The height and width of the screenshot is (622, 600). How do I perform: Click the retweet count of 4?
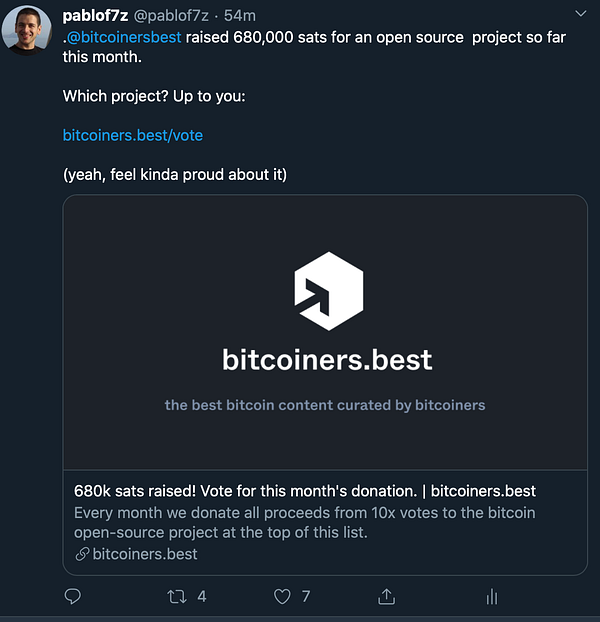coord(202,596)
